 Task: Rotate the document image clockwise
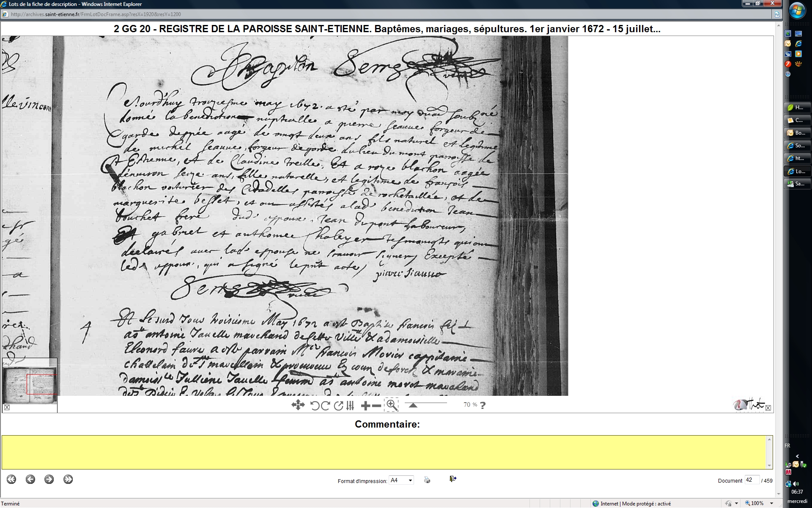325,406
